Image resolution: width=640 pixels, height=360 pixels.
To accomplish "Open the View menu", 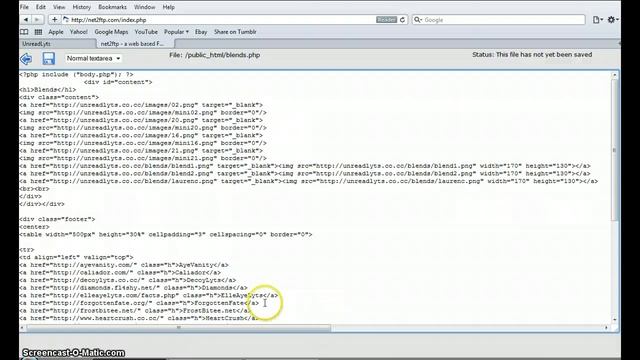I will (59, 7).
